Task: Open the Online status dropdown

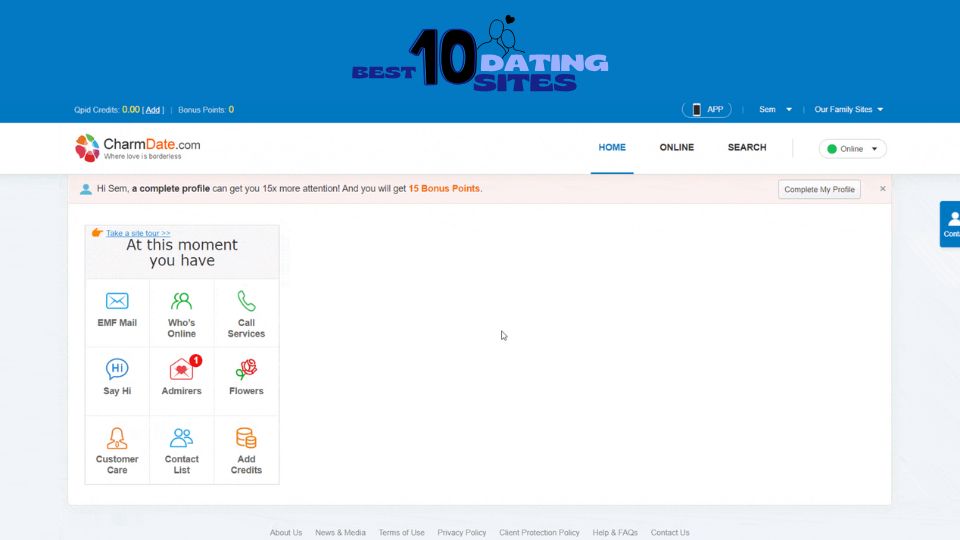Action: tap(852, 149)
